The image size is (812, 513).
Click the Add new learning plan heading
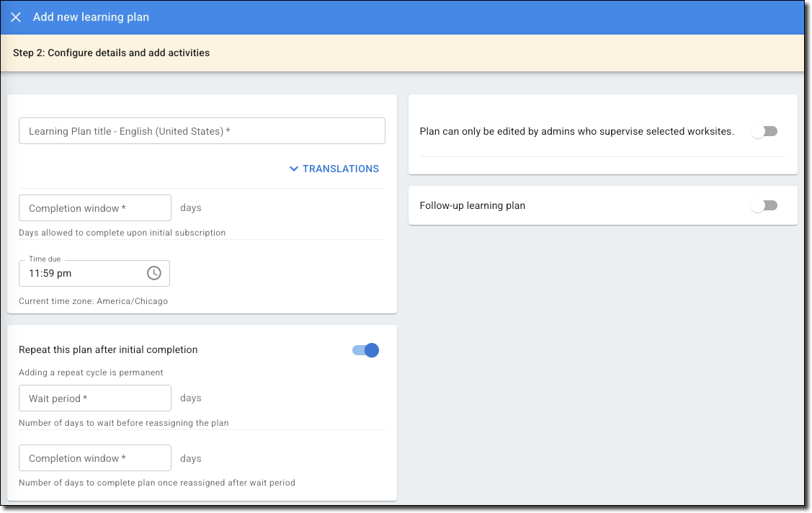[91, 17]
